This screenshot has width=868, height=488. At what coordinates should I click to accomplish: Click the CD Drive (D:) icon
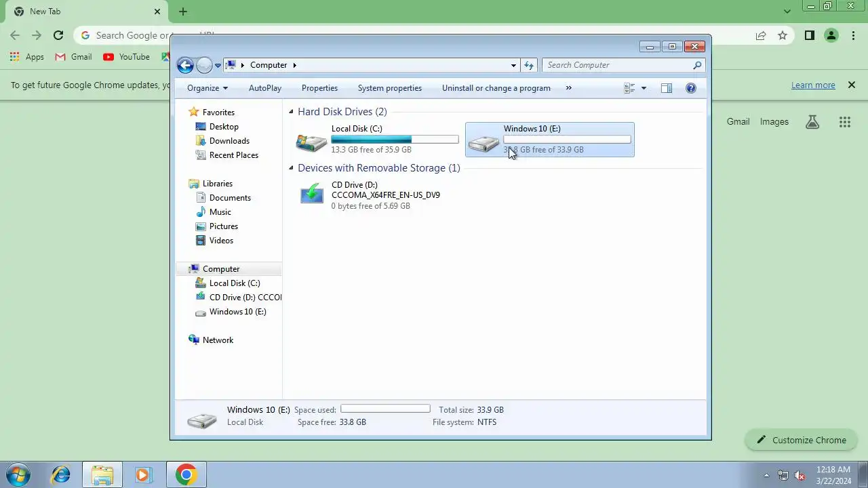[x=312, y=194]
